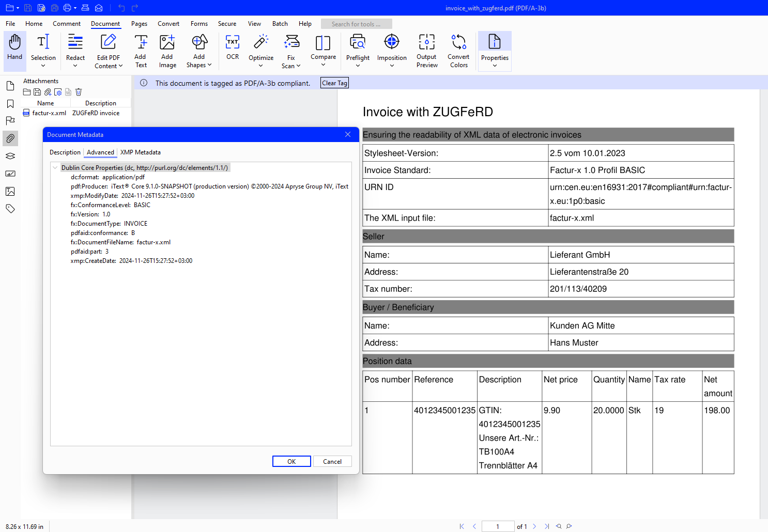Open the Bookmarks panel in the sidebar

click(10, 103)
